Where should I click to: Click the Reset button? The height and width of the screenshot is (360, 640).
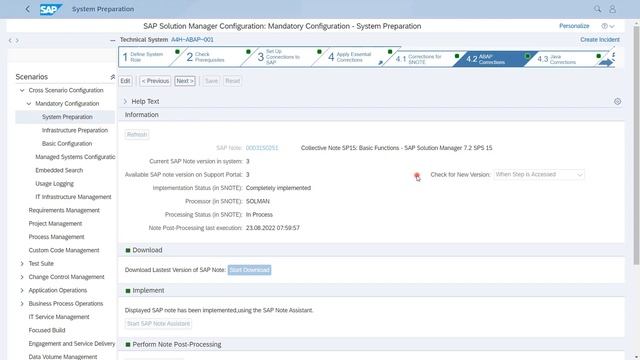coord(233,81)
